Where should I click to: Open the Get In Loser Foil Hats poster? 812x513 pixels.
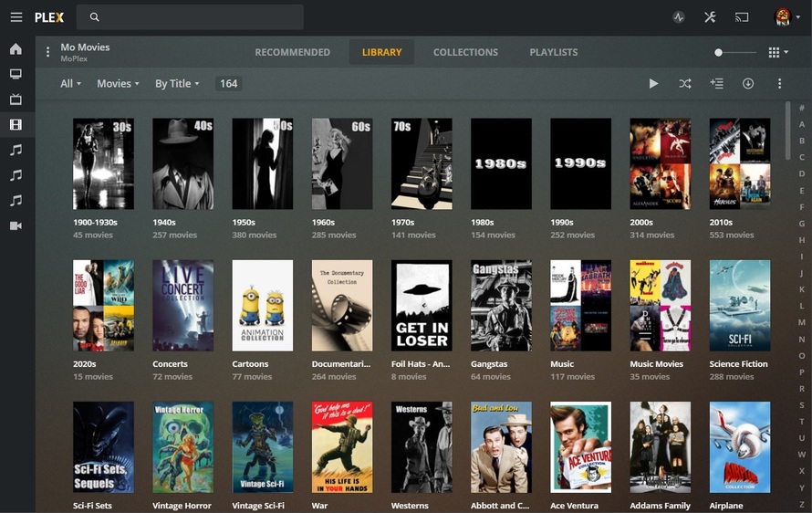point(422,306)
